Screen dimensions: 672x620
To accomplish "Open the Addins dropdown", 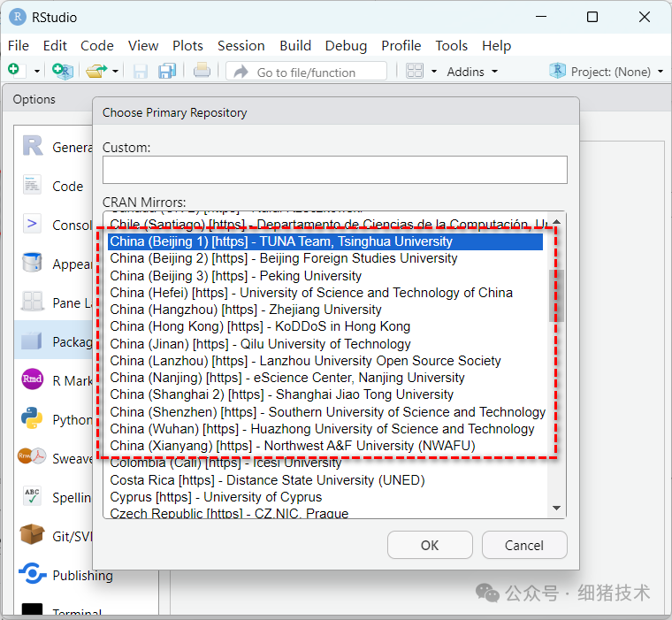I will [x=472, y=72].
